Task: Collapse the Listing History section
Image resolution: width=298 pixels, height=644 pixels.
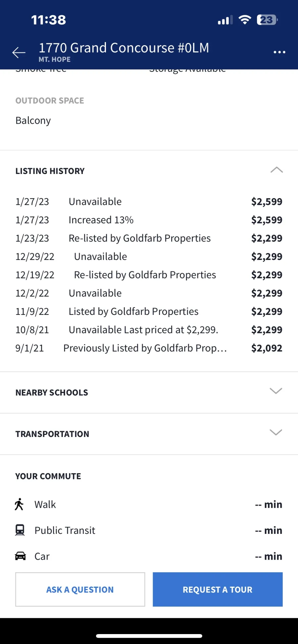Action: 276,170
